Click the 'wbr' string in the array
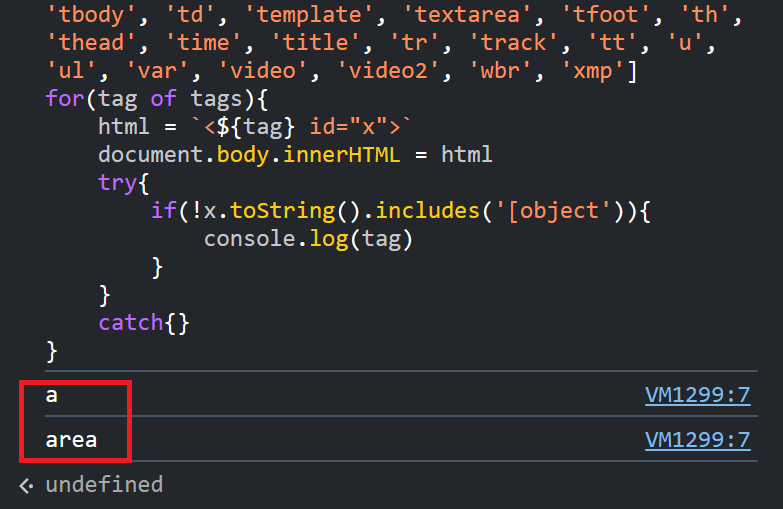The height and width of the screenshot is (509, 783). 500,71
